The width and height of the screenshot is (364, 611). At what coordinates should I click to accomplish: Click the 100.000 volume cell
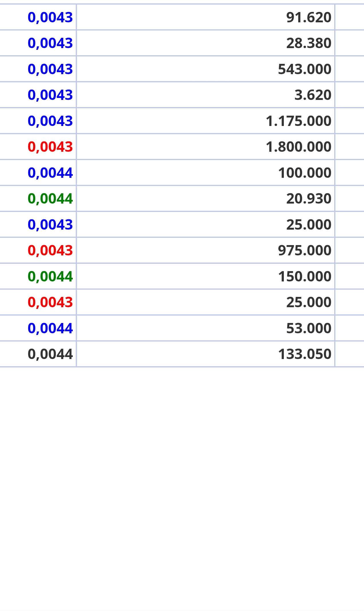tap(305, 173)
